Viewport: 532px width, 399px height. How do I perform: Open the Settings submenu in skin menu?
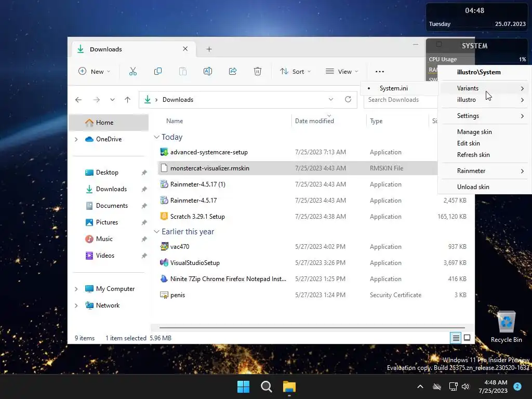tap(485, 116)
